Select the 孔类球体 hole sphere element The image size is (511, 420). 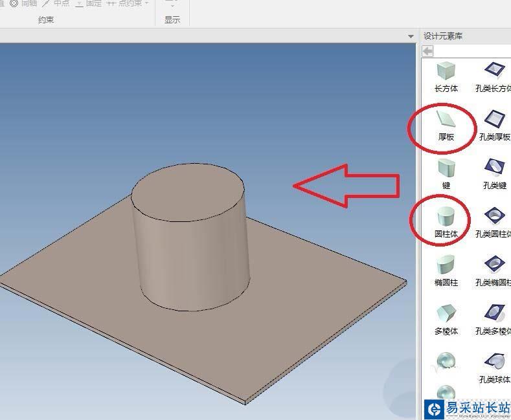[x=494, y=368]
